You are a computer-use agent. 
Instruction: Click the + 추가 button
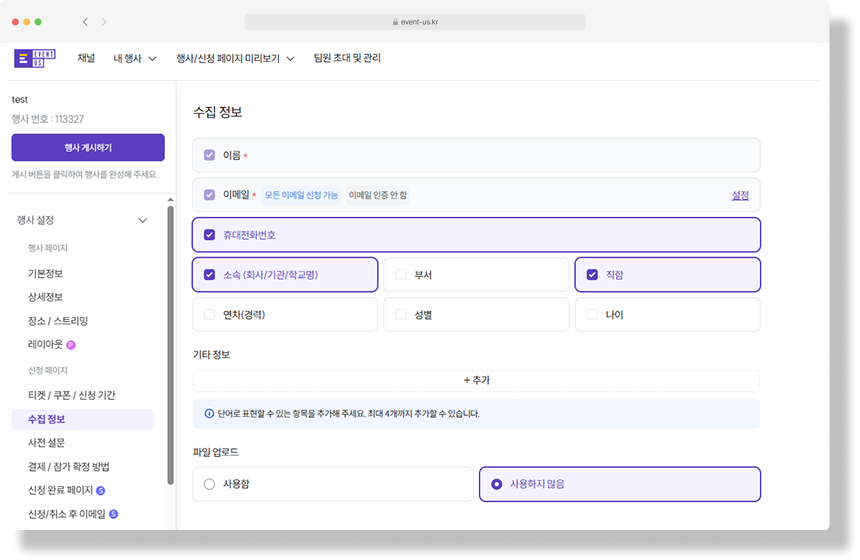click(x=476, y=381)
